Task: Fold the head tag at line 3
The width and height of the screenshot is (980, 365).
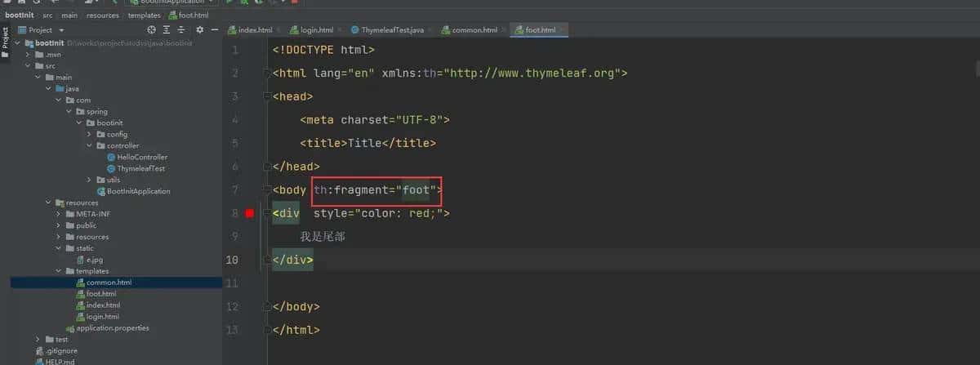Action: click(266, 96)
